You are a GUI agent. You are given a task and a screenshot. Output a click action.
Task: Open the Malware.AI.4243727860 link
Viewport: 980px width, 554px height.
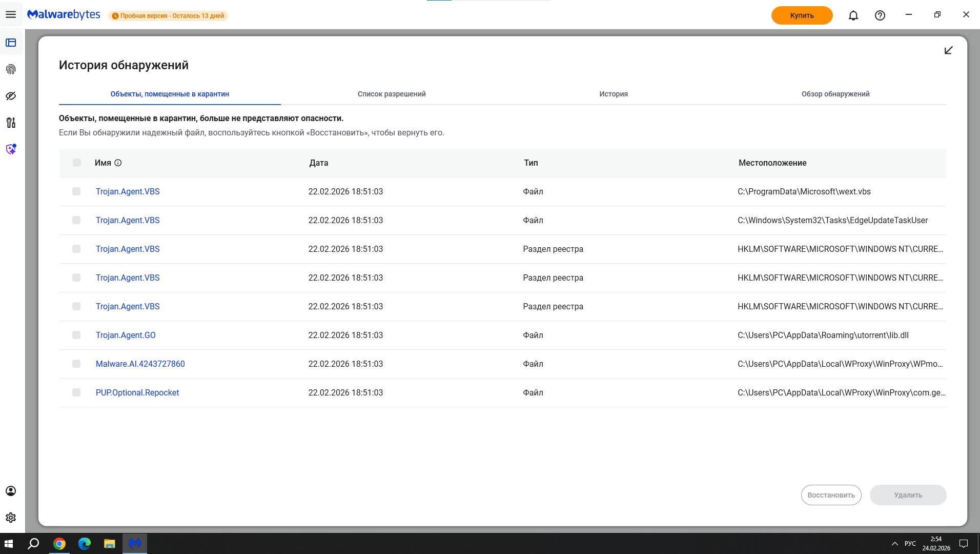140,364
